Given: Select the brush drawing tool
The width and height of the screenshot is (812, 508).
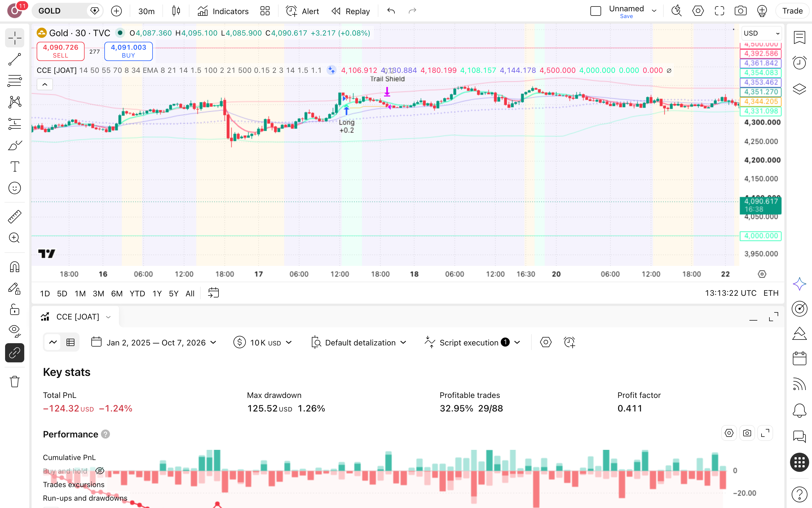Looking at the screenshot, I should coord(15,145).
